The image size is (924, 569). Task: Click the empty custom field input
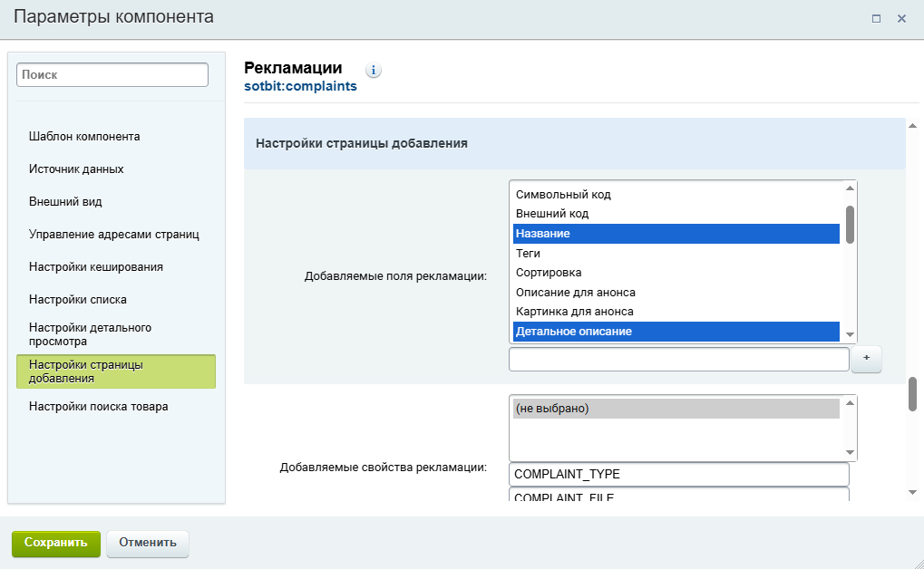[679, 360]
